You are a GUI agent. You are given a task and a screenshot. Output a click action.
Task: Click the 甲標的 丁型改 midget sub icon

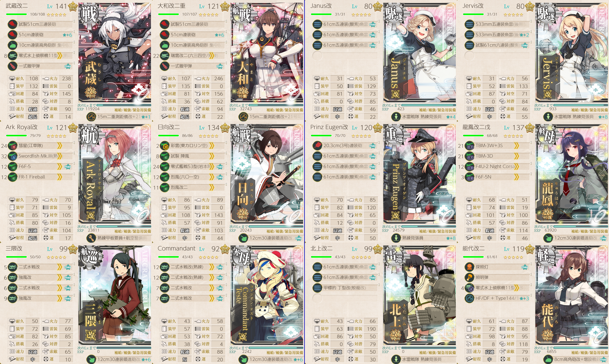pyautogui.click(x=317, y=288)
